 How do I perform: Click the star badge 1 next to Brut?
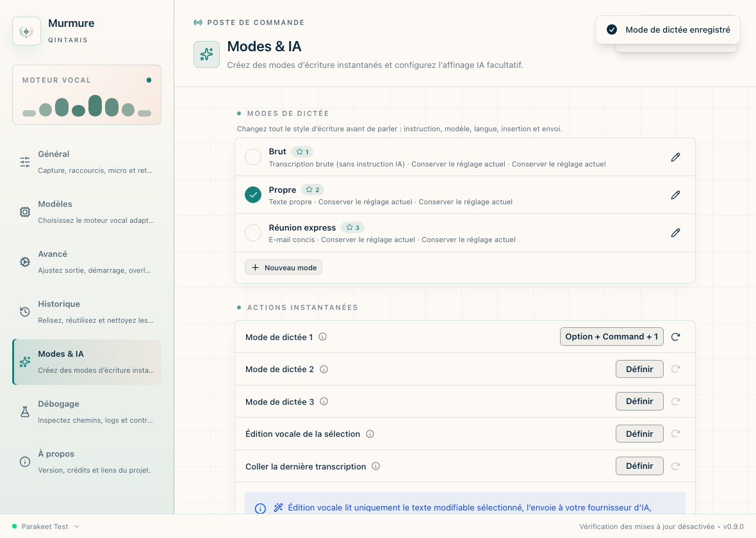(x=302, y=152)
